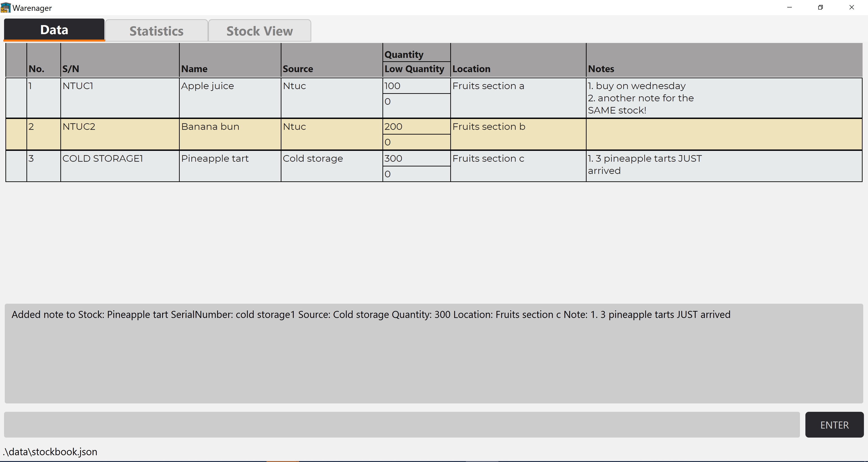Click the Ntuc source of Apple juice
868x462 pixels.
tap(332, 98)
